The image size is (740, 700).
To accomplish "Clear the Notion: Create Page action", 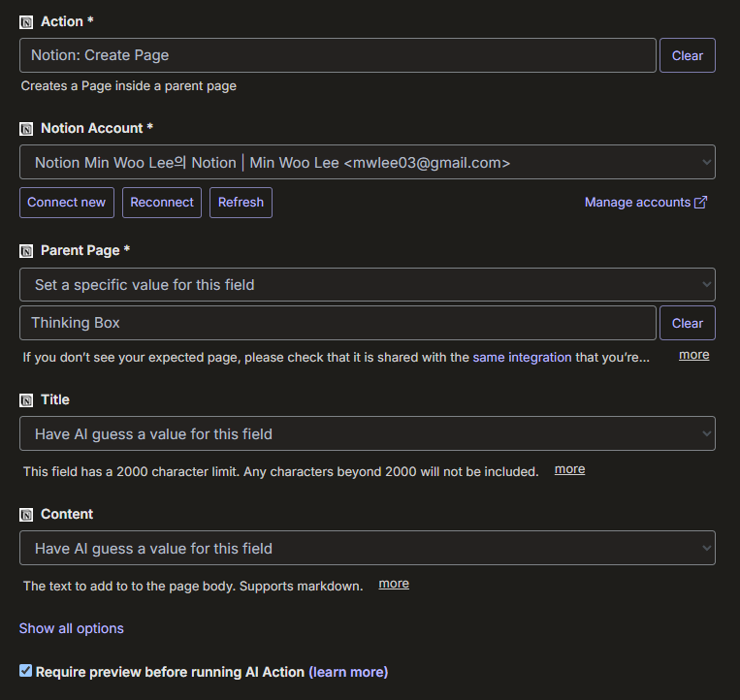I will [687, 55].
